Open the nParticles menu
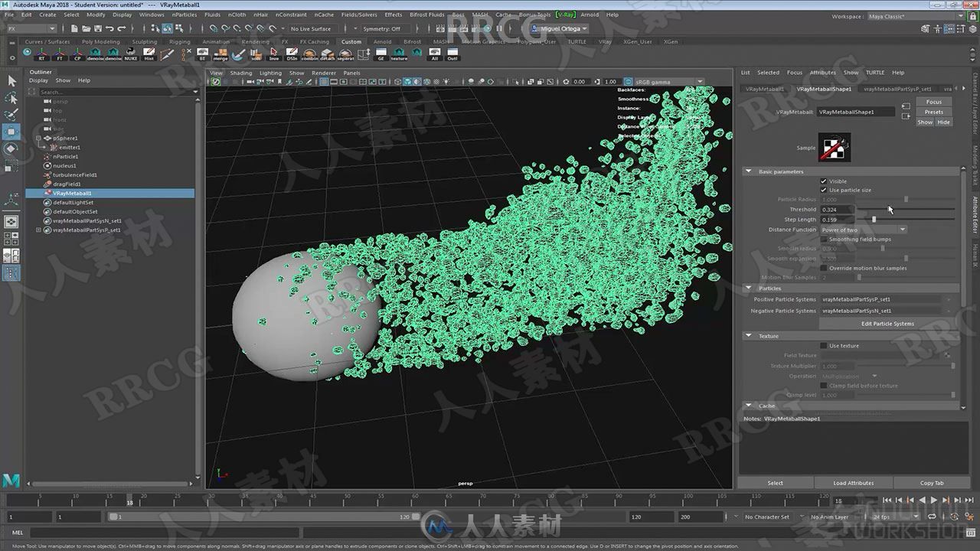Viewport: 980px width, 551px height. click(x=185, y=15)
